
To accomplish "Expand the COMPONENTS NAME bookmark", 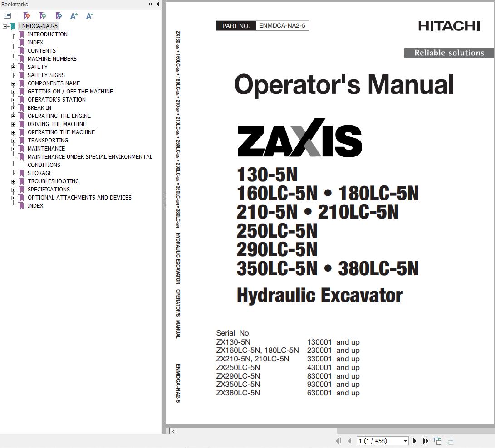I will pyautogui.click(x=13, y=83).
